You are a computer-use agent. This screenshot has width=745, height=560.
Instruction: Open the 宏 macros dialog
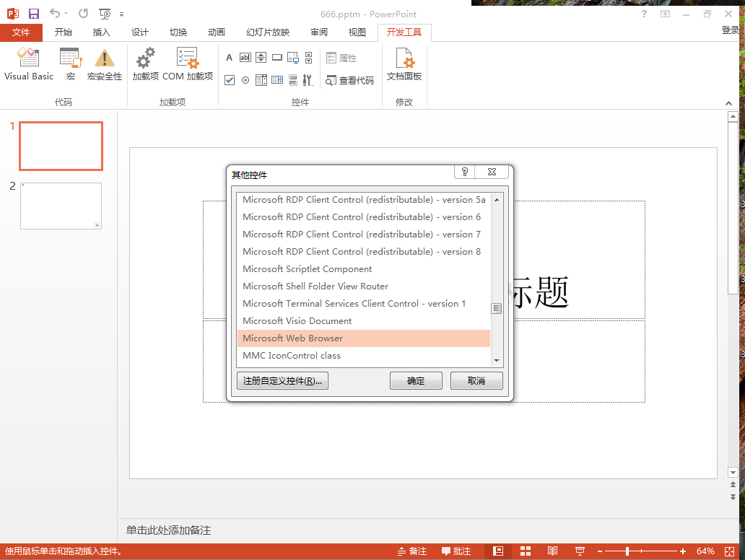tap(71, 64)
